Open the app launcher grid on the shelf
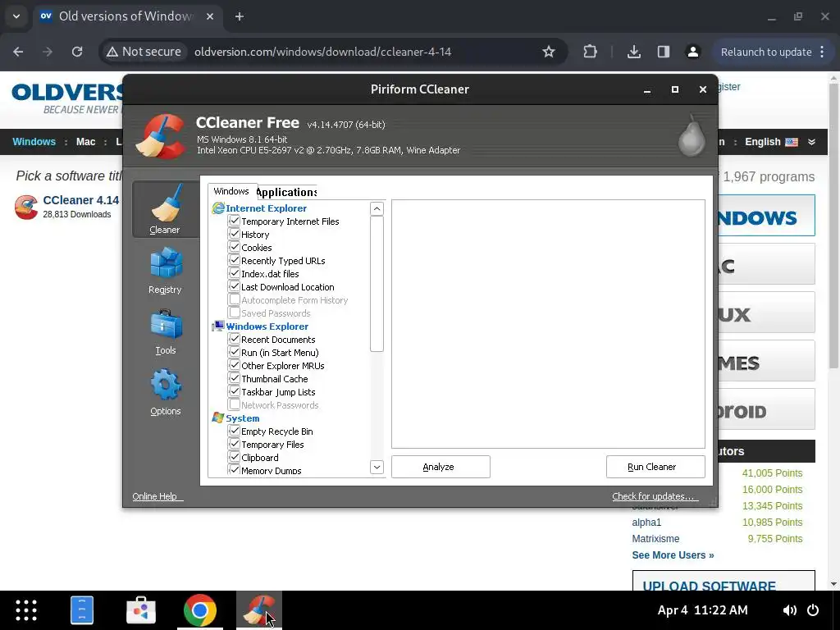The width and height of the screenshot is (840, 630). pos(25,610)
